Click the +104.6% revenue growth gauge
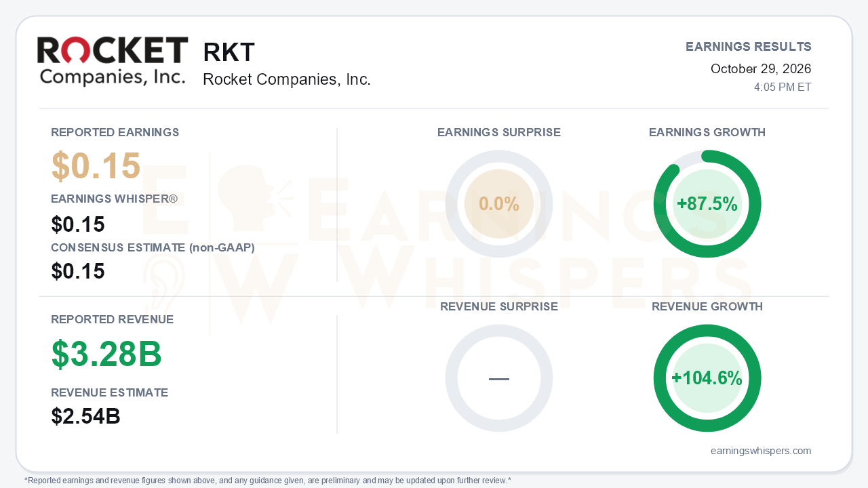This screenshot has height=488, width=868. point(707,378)
